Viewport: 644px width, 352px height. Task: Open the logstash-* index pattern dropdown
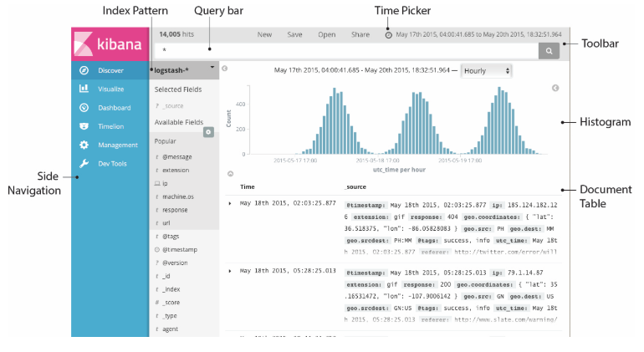[x=184, y=70]
